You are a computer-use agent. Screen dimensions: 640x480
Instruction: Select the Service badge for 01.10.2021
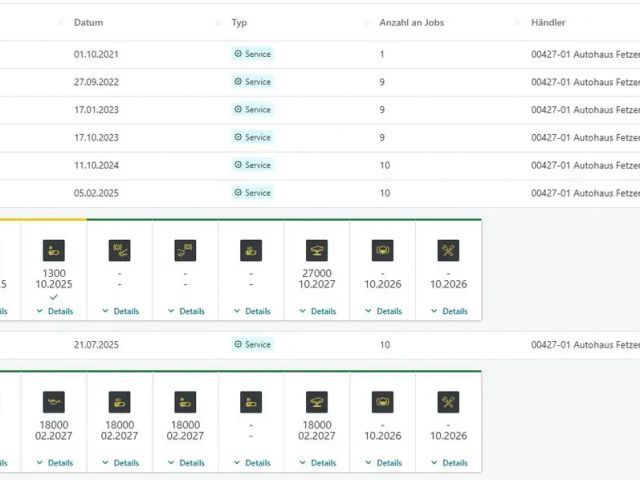(x=252, y=54)
